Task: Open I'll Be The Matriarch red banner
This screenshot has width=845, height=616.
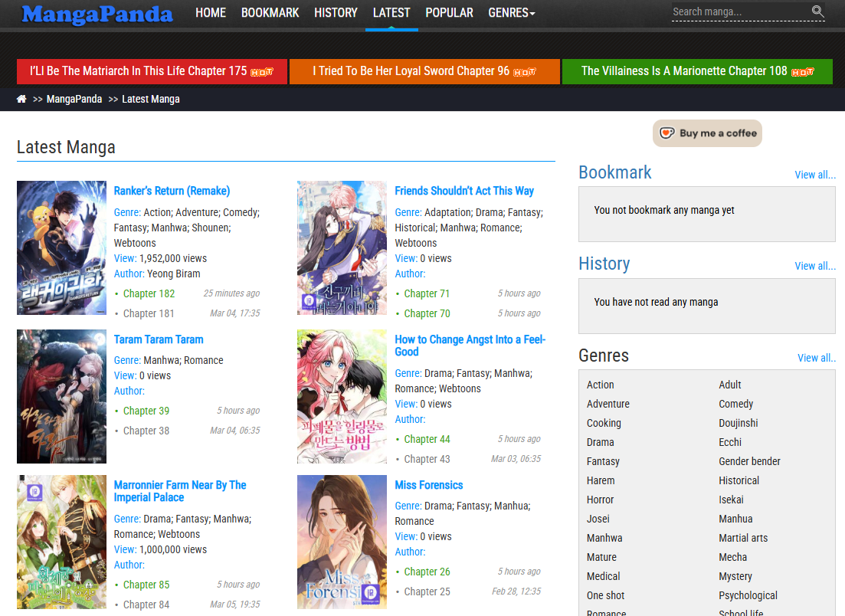Action: click(152, 71)
